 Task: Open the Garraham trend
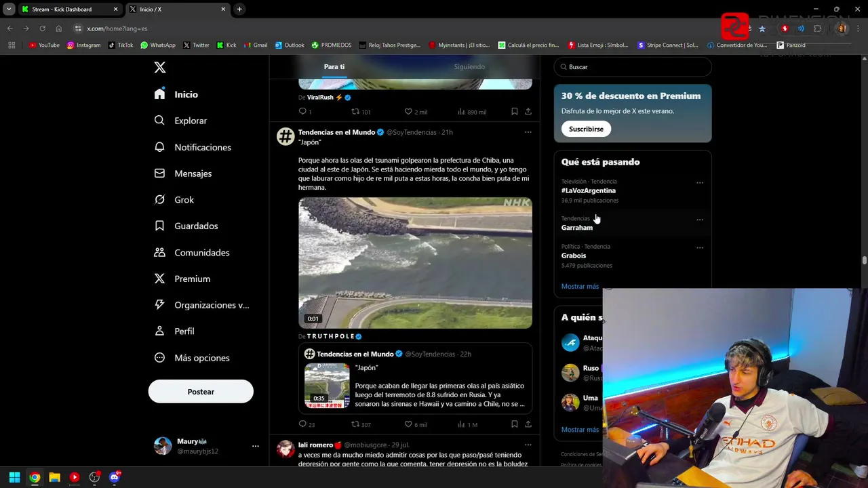[577, 228]
